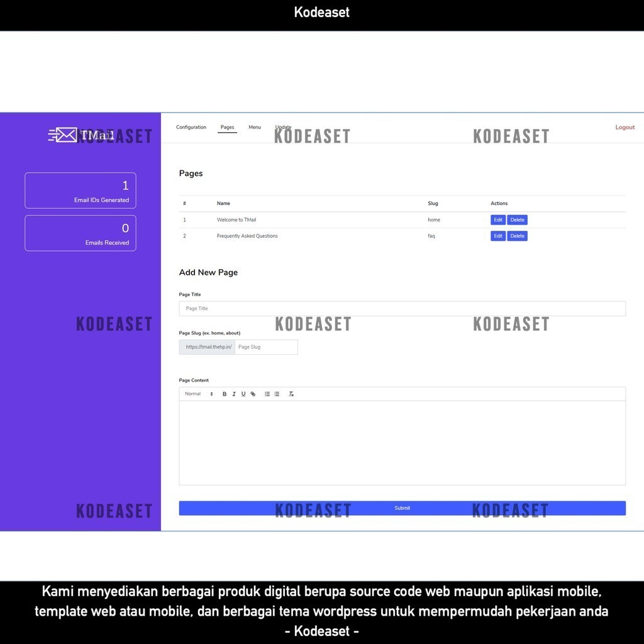Click the Emails Received stat card
The height and width of the screenshot is (644, 644).
80,233
